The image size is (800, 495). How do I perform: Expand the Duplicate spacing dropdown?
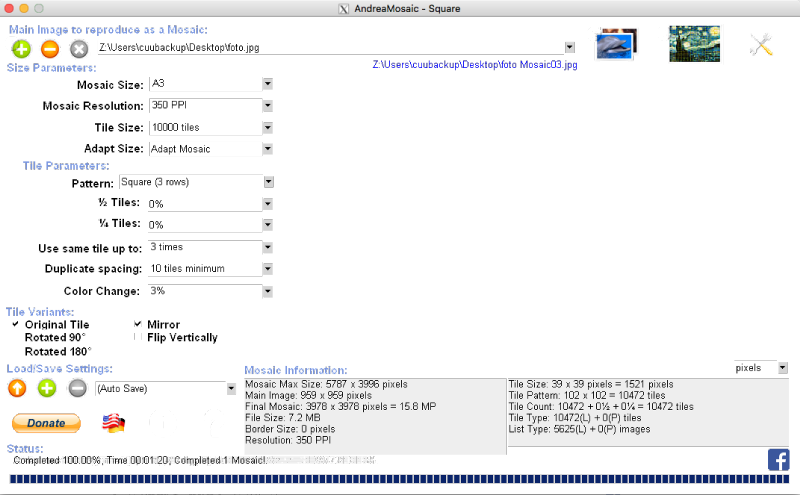[267, 269]
